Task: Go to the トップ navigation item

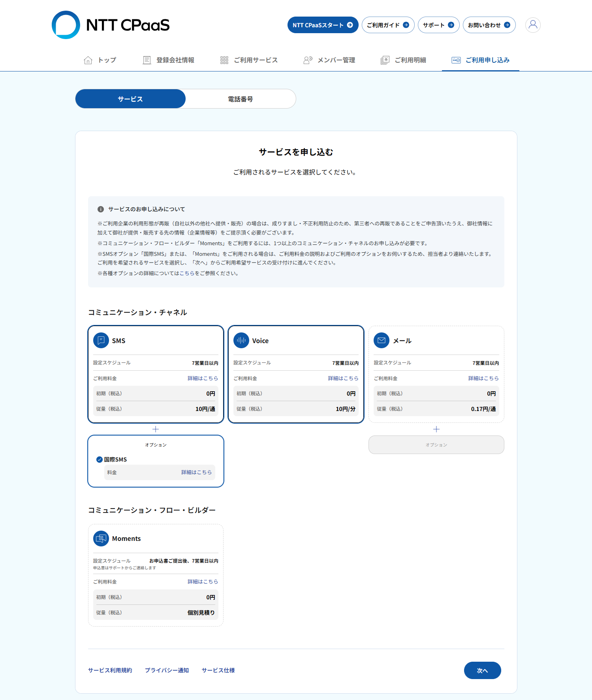Action: (100, 60)
